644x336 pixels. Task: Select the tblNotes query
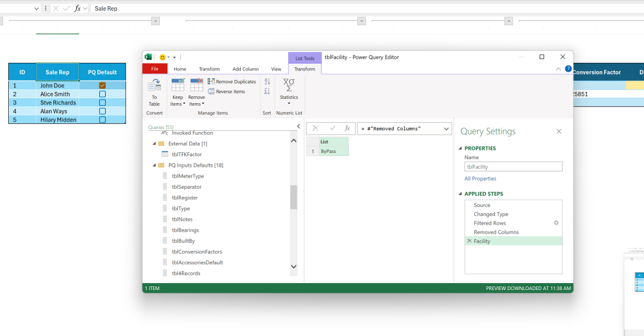182,220
